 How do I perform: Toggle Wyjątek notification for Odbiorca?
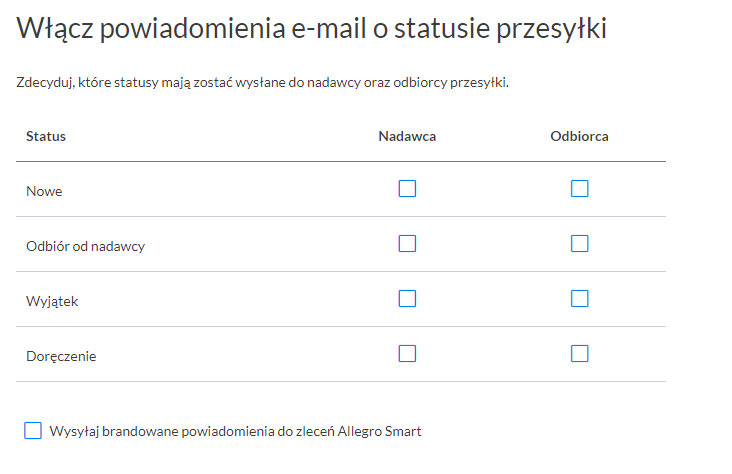(x=580, y=299)
